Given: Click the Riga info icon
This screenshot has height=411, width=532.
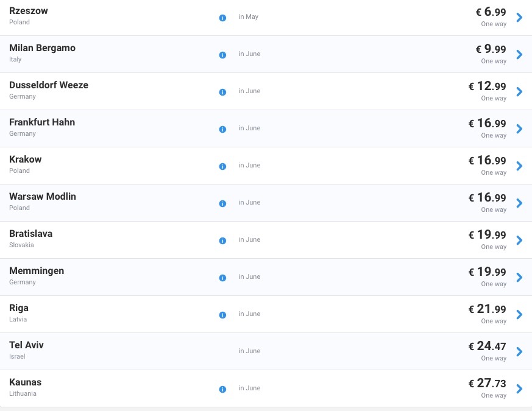Looking at the screenshot, I should pyautogui.click(x=222, y=315).
